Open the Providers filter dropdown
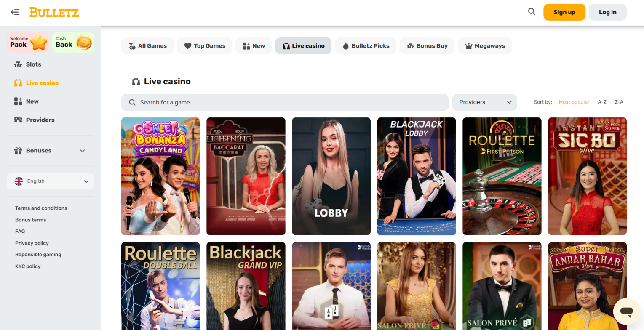Screen dimensions: 644x330 tap(484, 102)
